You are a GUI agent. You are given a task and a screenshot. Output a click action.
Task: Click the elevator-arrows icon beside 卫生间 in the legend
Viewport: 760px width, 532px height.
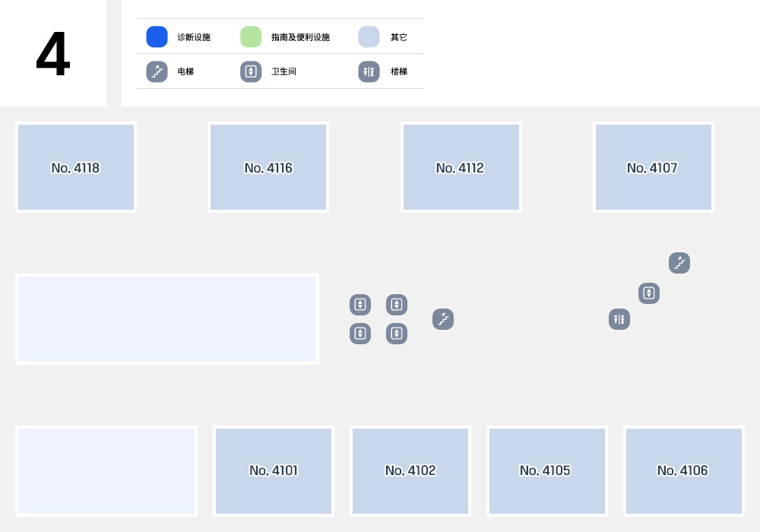[251, 71]
